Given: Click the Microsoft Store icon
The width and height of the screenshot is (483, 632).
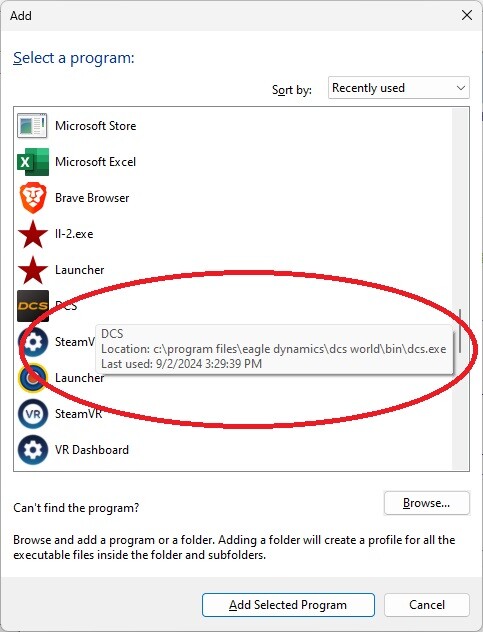Looking at the screenshot, I should 32,126.
